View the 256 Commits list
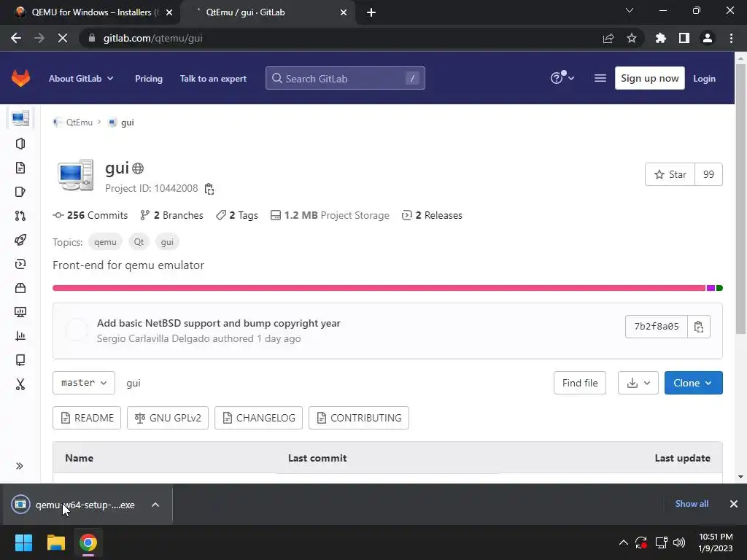Screen dimensions: 747x560 pos(90,215)
